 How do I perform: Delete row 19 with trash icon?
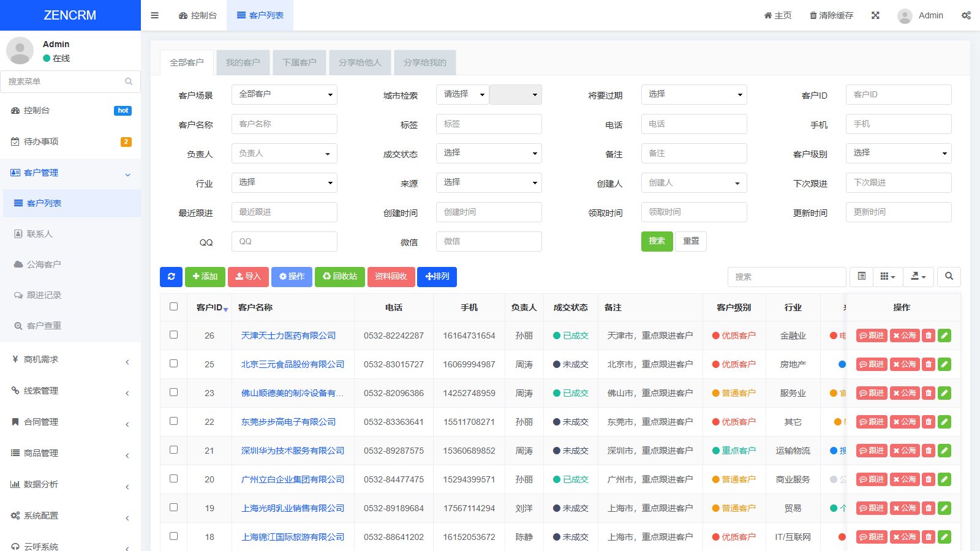click(929, 508)
